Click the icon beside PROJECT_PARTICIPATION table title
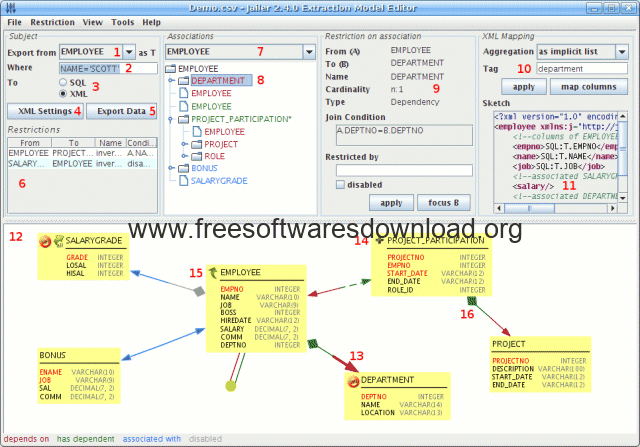 pos(379,240)
